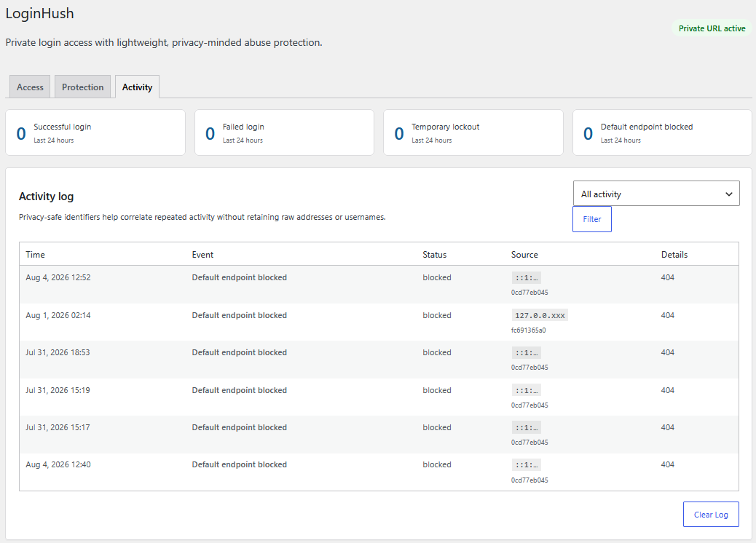Switch to the Access tab
756x543 pixels.
tap(30, 87)
